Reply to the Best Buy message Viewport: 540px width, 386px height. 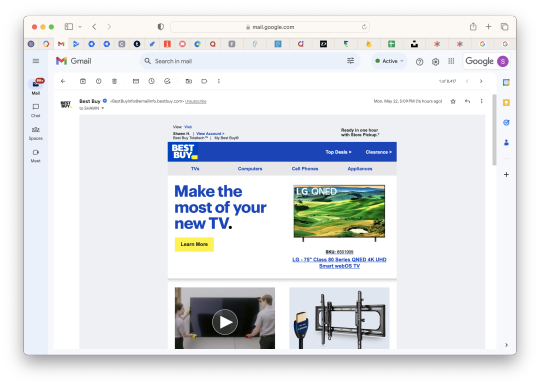tap(467, 101)
